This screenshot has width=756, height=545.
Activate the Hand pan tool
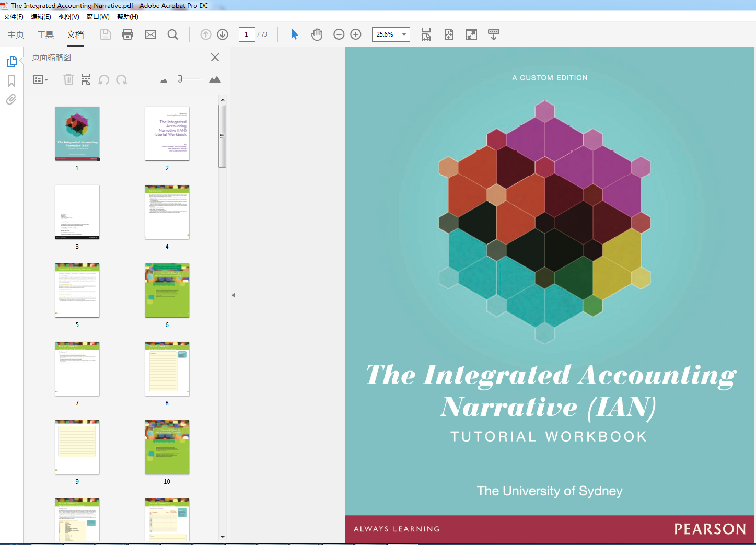317,34
